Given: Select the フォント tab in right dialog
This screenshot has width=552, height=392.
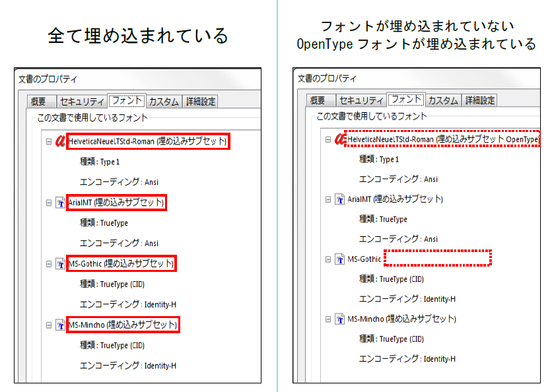Looking at the screenshot, I should [406, 100].
